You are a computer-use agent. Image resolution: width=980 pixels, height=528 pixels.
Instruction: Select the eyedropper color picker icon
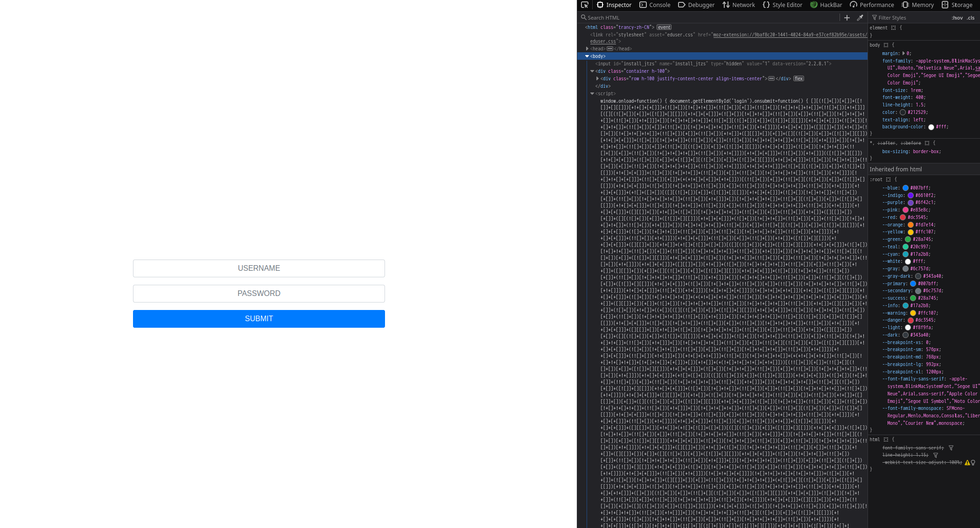(860, 18)
